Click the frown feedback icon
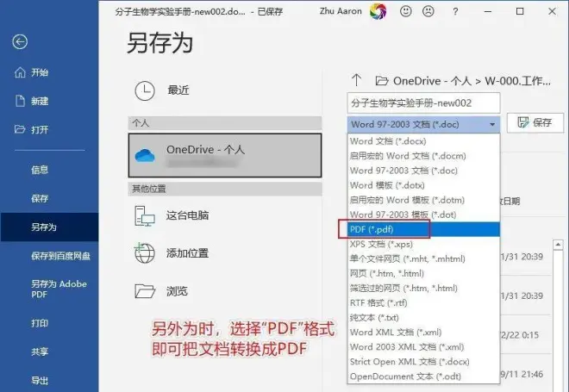 pos(428,11)
